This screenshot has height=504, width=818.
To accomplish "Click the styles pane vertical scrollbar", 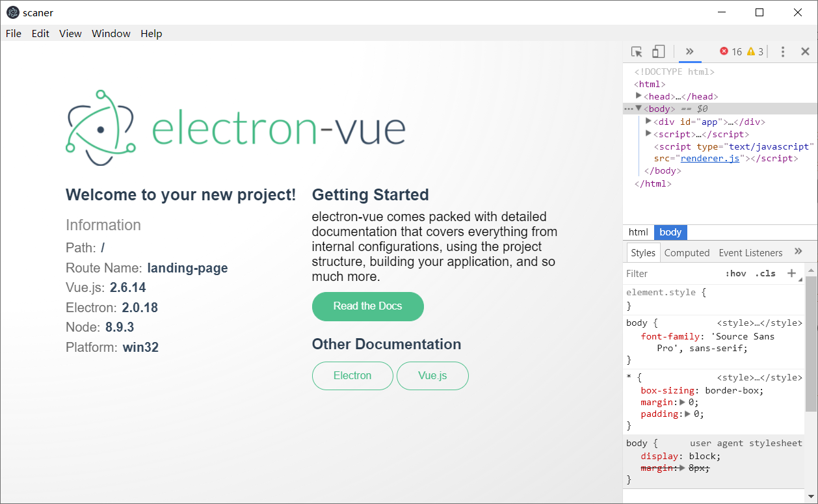I will [x=811, y=344].
